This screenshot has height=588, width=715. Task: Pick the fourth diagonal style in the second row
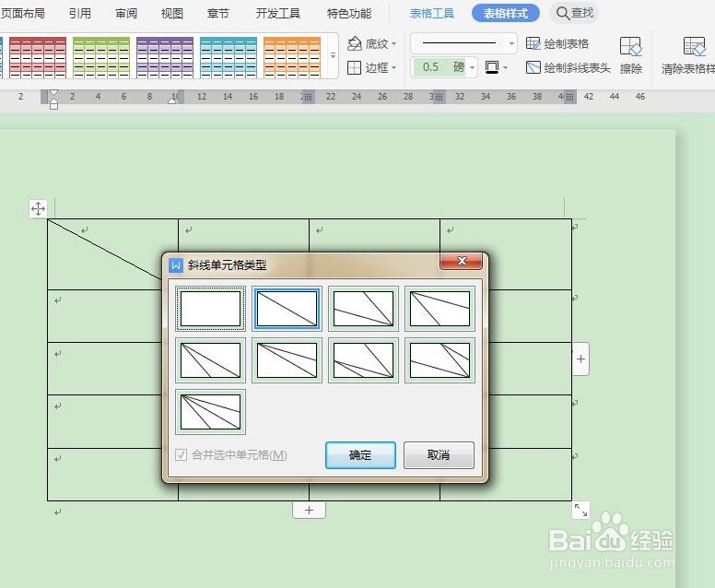click(x=440, y=360)
